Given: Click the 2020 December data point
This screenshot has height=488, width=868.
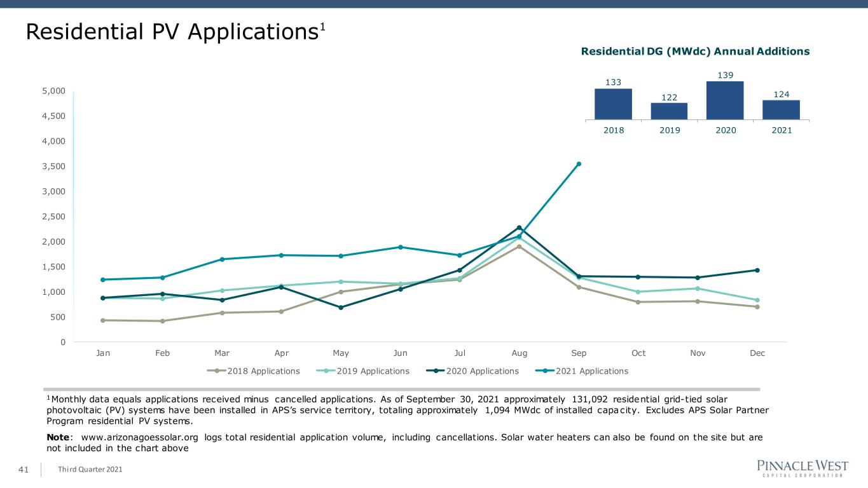Looking at the screenshot, I should click(x=757, y=270).
